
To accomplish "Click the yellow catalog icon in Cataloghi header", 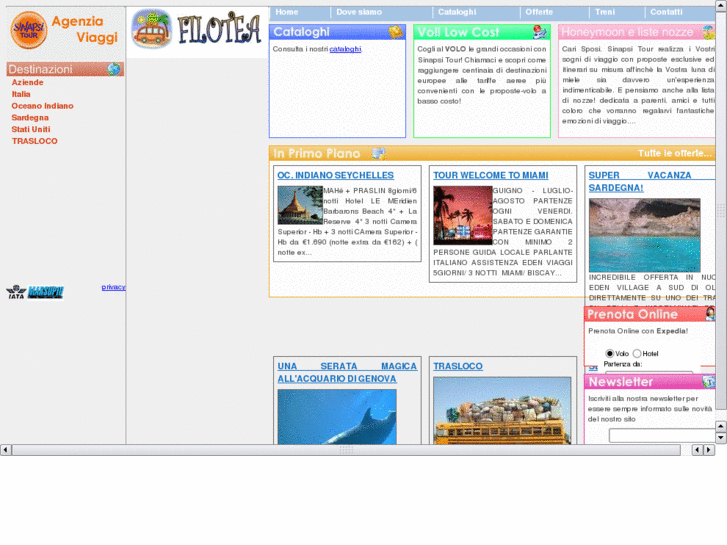I will coord(395,32).
